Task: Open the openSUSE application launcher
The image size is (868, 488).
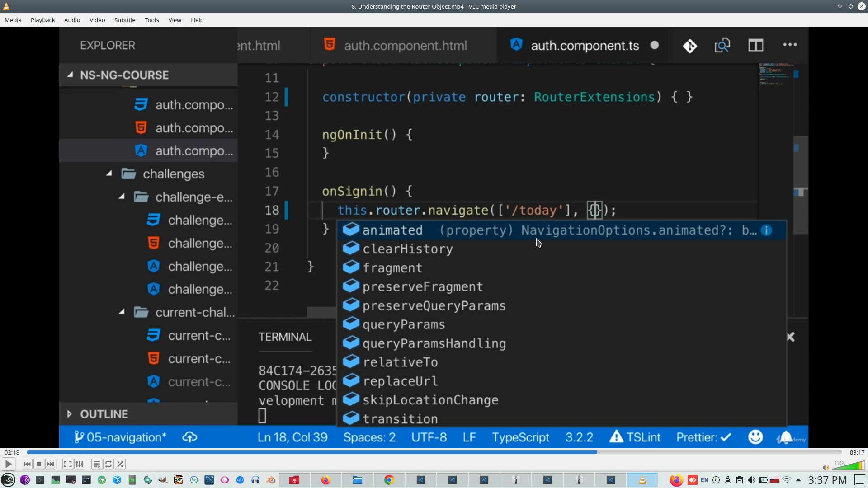Action: [8, 480]
